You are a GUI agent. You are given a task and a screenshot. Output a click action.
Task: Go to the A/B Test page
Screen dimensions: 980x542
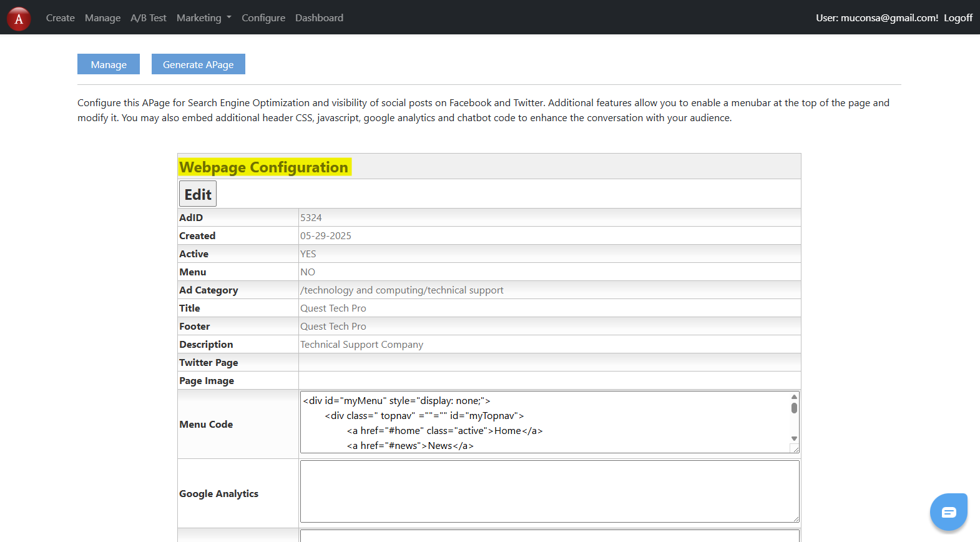[149, 18]
